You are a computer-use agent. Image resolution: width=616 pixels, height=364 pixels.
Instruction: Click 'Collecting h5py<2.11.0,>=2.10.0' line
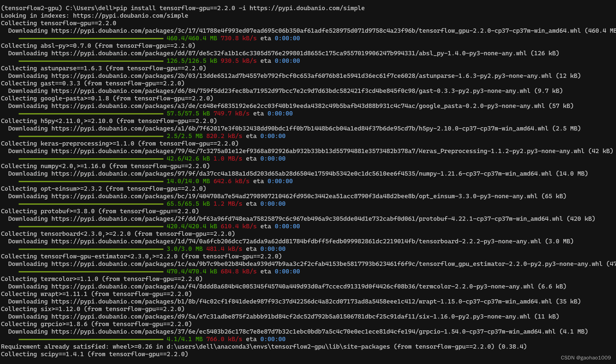tap(109, 121)
